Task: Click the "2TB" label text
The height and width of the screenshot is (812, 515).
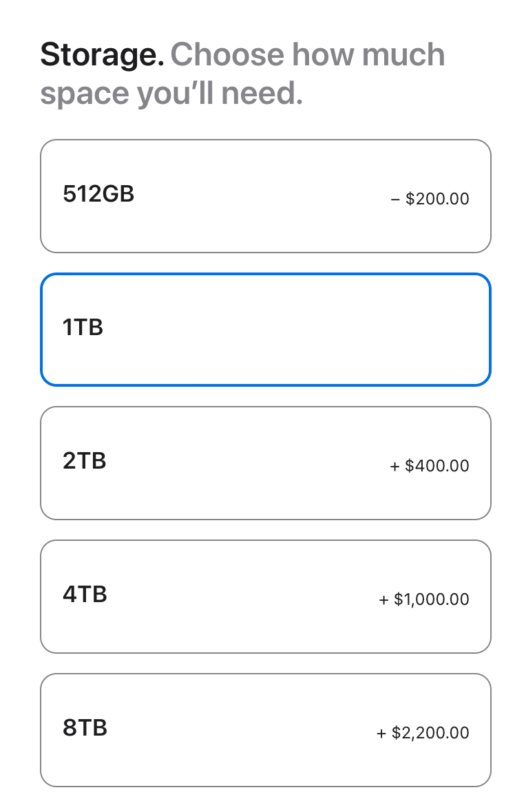Action: 85,461
